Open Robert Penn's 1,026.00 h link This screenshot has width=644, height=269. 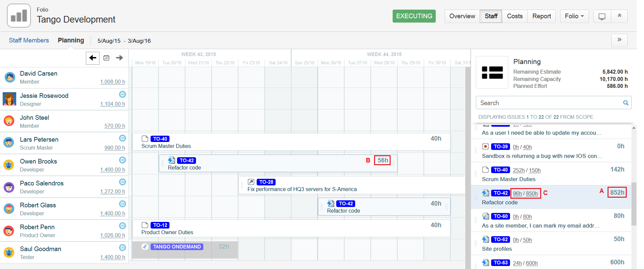[x=112, y=235]
